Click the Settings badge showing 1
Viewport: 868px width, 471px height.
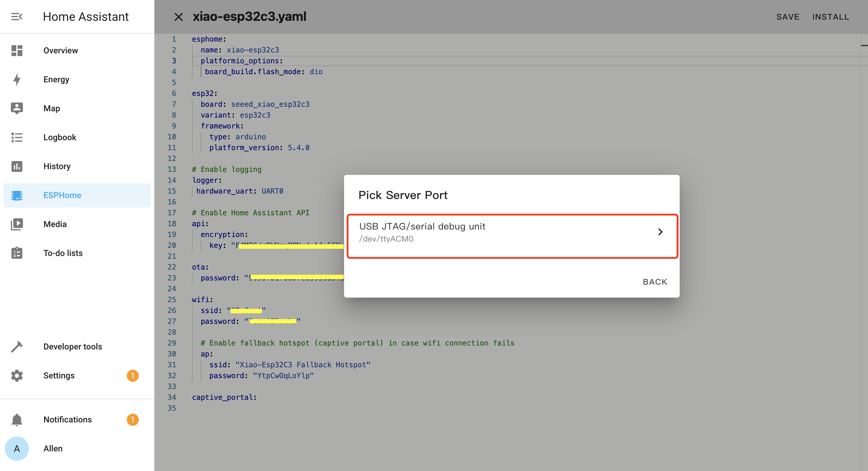[x=132, y=376]
